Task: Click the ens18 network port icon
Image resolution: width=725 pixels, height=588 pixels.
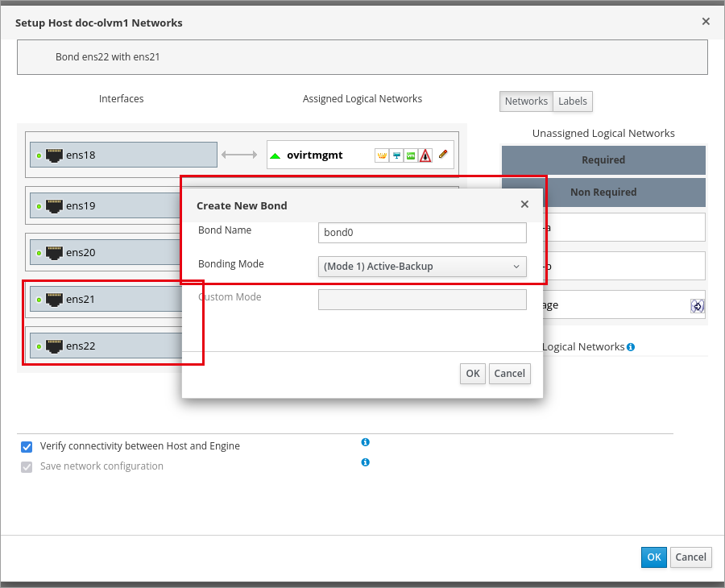Action: pos(54,155)
